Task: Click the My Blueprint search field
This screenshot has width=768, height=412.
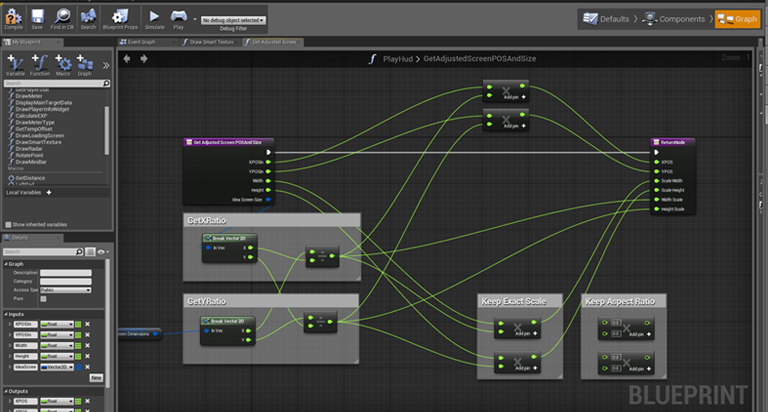Action: click(56, 83)
